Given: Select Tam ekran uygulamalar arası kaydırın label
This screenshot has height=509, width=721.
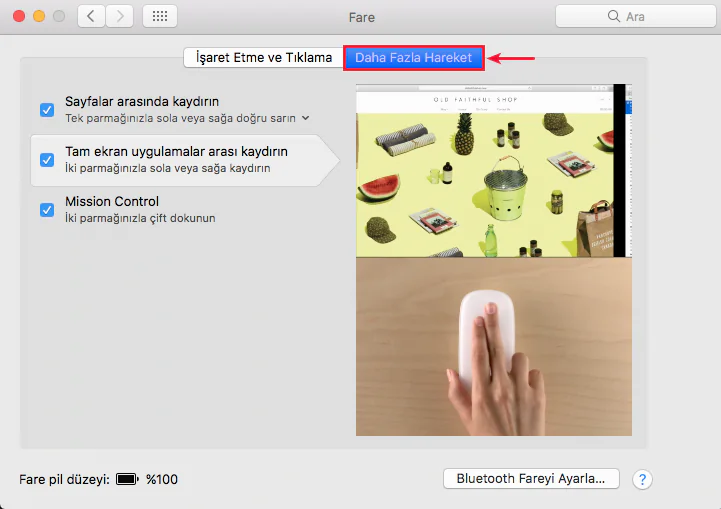Looking at the screenshot, I should (x=176, y=151).
